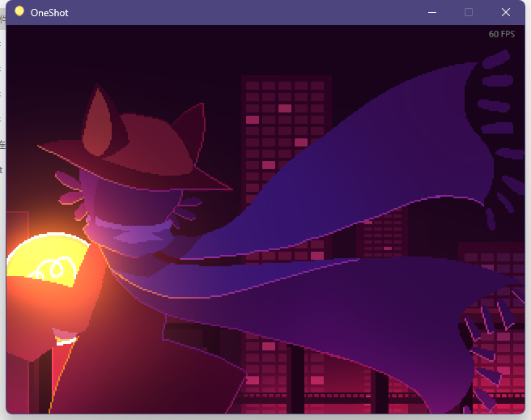Screen dimensions: 531x420
Task: Click the greyed-out maximize button
Action: point(469,12)
